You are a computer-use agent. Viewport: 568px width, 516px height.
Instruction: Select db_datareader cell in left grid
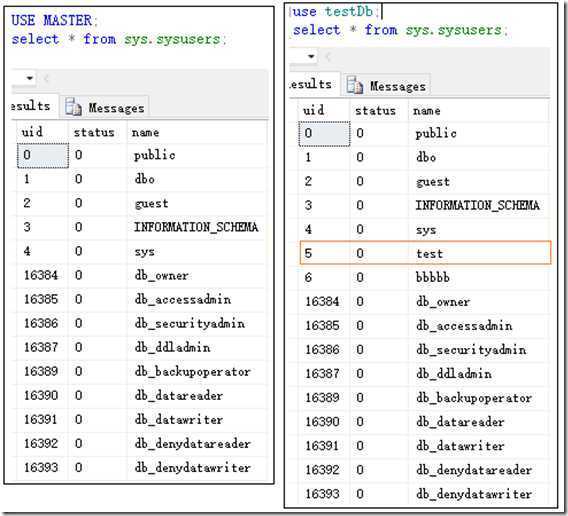point(197,395)
